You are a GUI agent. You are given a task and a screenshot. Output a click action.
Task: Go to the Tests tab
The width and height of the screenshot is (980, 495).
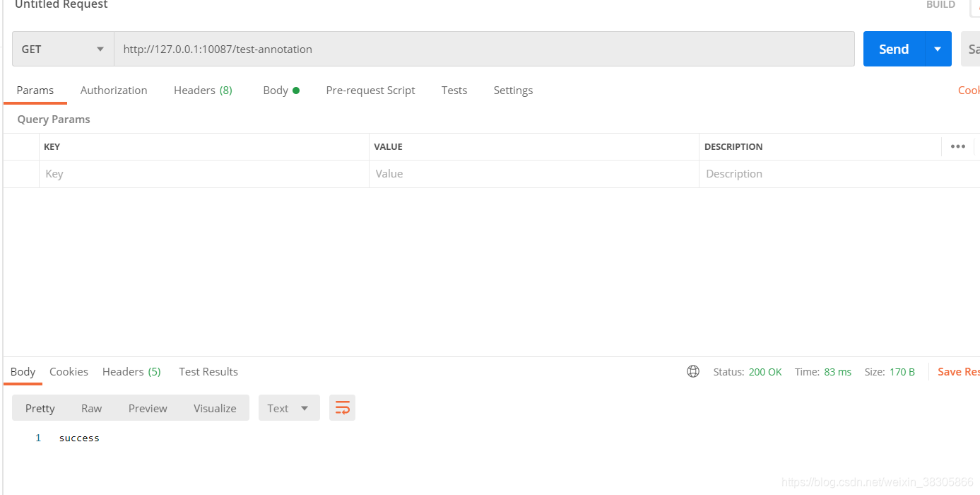(454, 90)
